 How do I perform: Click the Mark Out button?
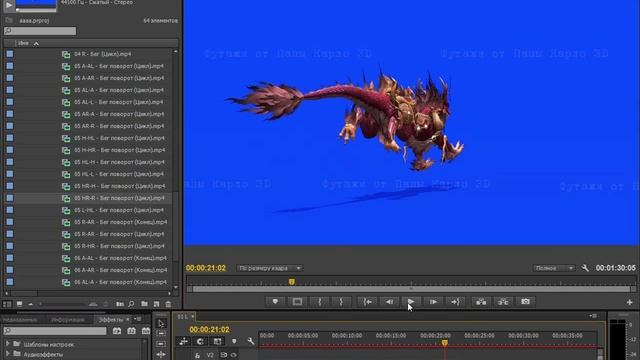[341, 302]
